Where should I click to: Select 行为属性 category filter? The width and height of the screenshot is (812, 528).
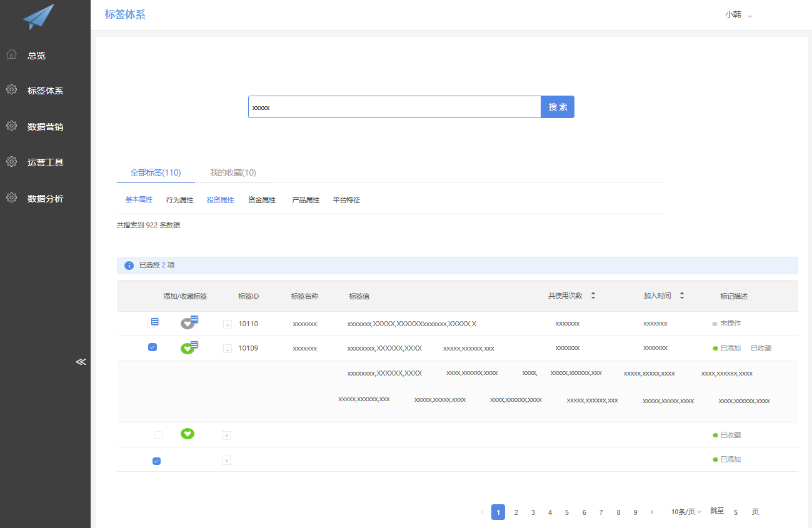pyautogui.click(x=180, y=200)
